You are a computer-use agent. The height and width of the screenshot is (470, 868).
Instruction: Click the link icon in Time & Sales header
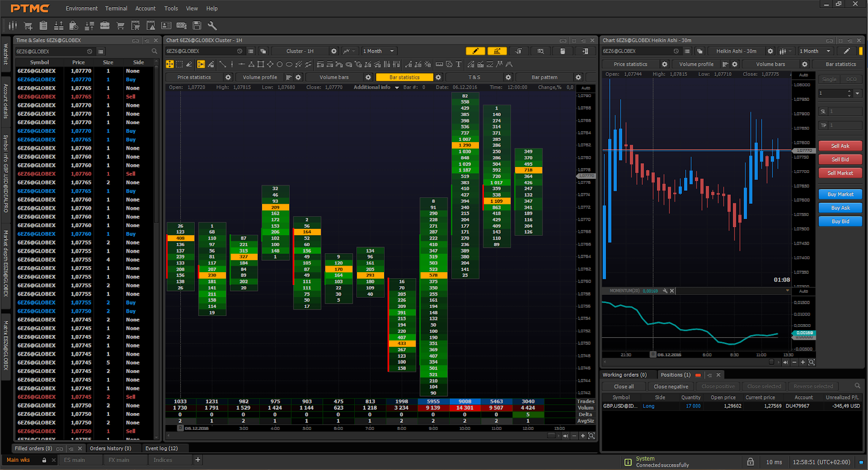[x=136, y=40]
